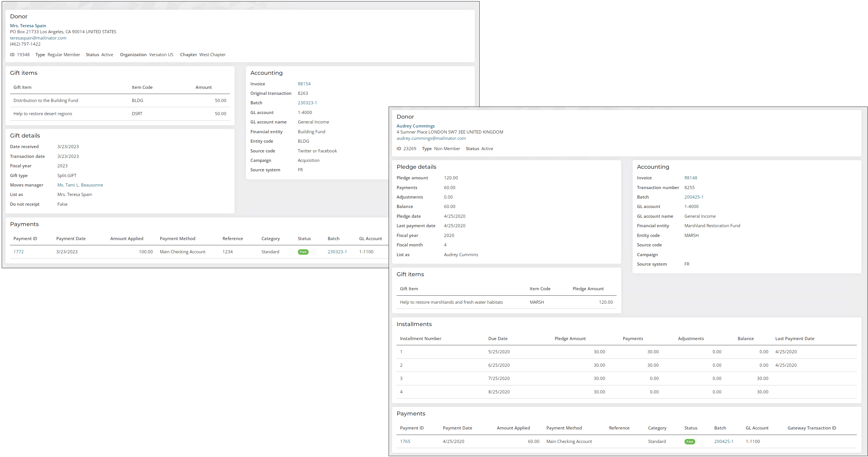This screenshot has height=457, width=868.
Task: Click Financial entity Marshland Restoration Fund
Action: (712, 226)
